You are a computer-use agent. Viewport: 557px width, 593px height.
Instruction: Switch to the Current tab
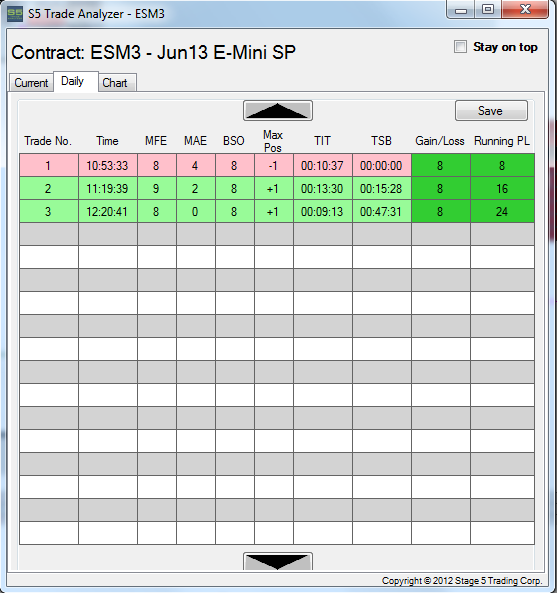31,82
